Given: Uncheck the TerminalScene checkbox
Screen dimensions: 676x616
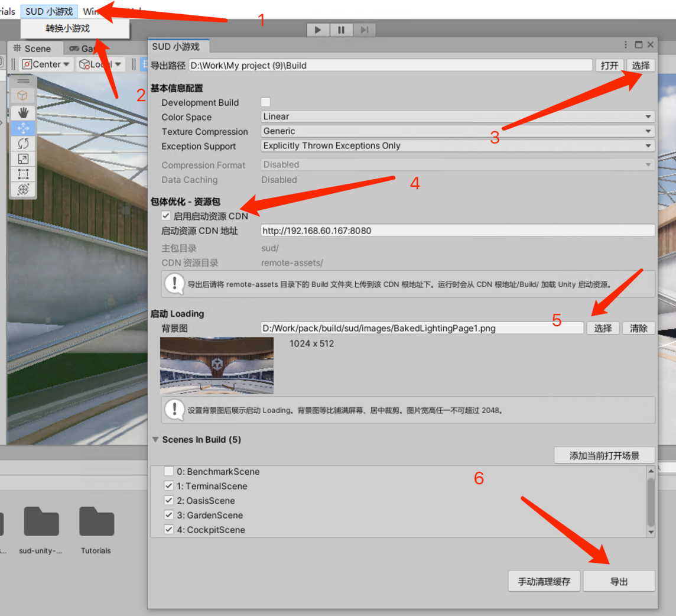Looking at the screenshot, I should tap(169, 486).
